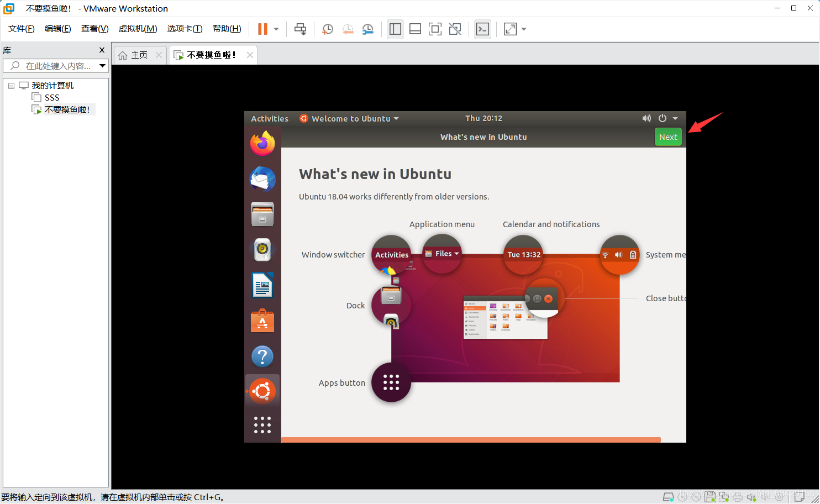This screenshot has height=504, width=820.
Task: Open the 帮助(H) menu
Action: (227, 29)
